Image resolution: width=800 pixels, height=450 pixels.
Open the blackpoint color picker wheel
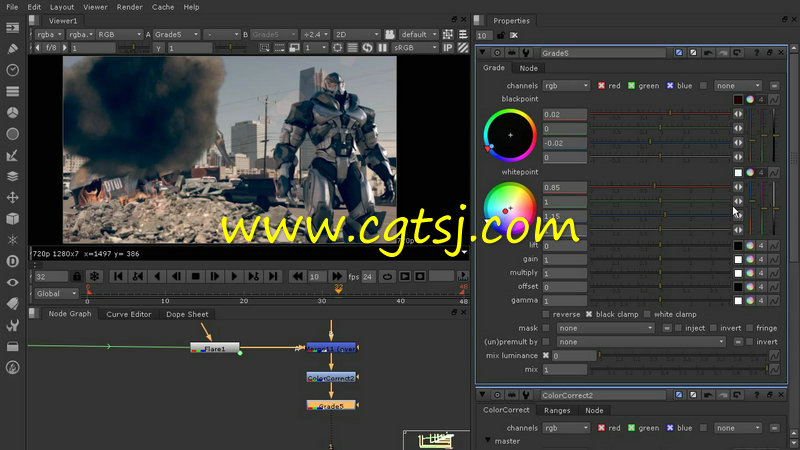tap(749, 99)
